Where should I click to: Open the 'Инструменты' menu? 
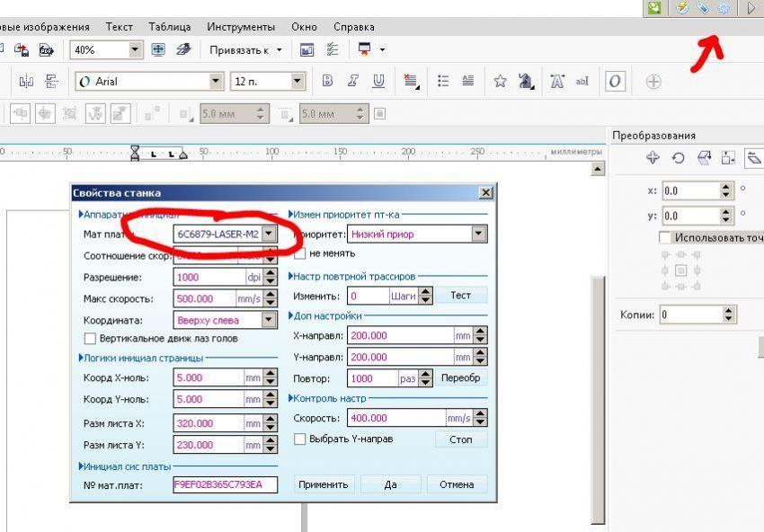241,27
